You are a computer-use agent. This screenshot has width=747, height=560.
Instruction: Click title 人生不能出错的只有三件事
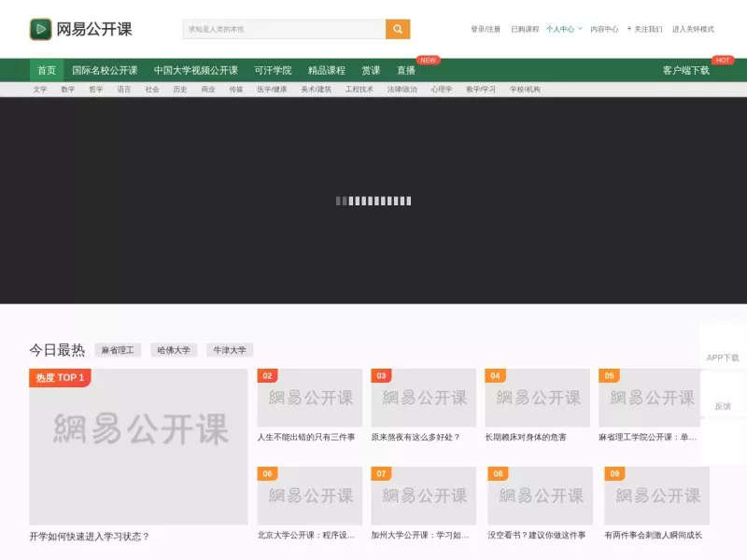tap(306, 437)
